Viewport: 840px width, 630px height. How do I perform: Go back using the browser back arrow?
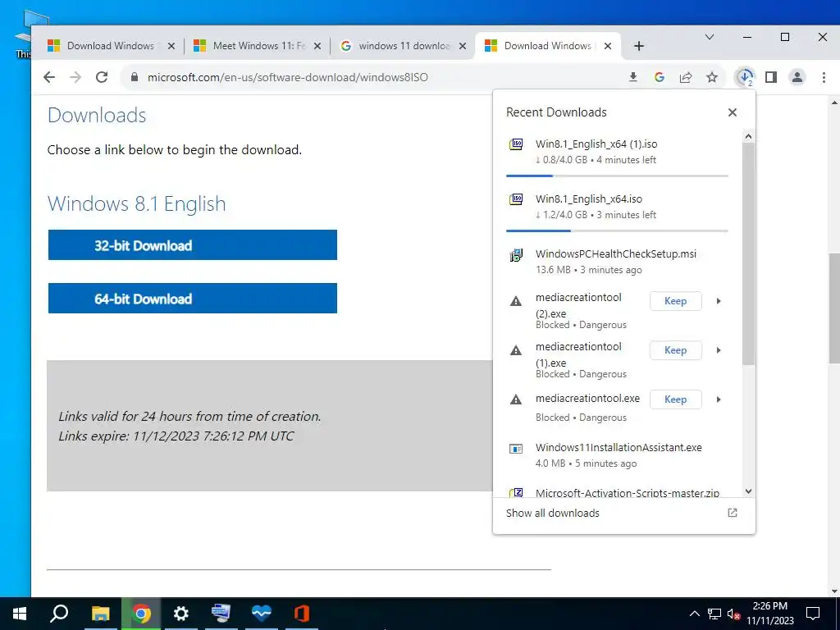pyautogui.click(x=49, y=77)
